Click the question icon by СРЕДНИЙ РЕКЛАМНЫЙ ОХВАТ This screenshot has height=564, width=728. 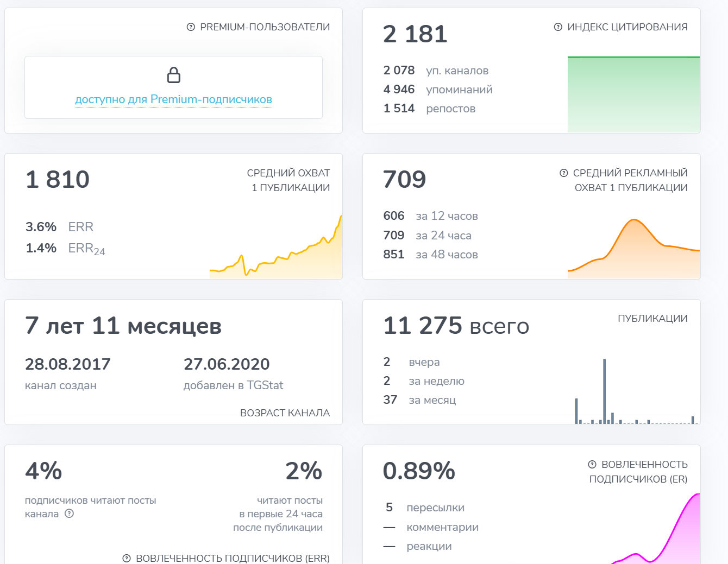pos(564,173)
